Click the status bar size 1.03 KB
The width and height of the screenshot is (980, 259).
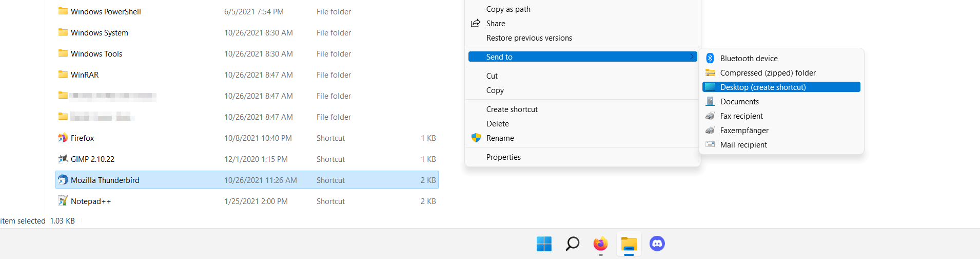(x=62, y=220)
